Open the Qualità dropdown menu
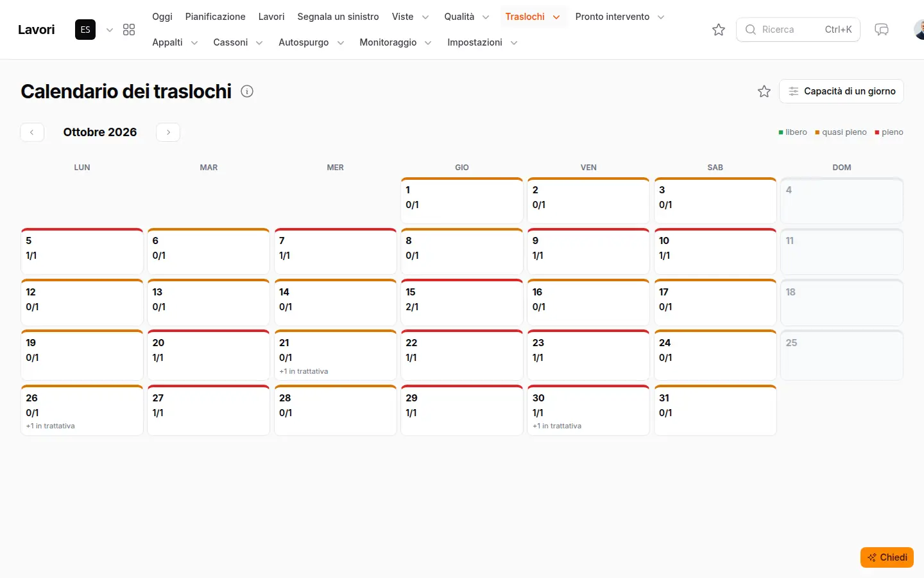 467,17
